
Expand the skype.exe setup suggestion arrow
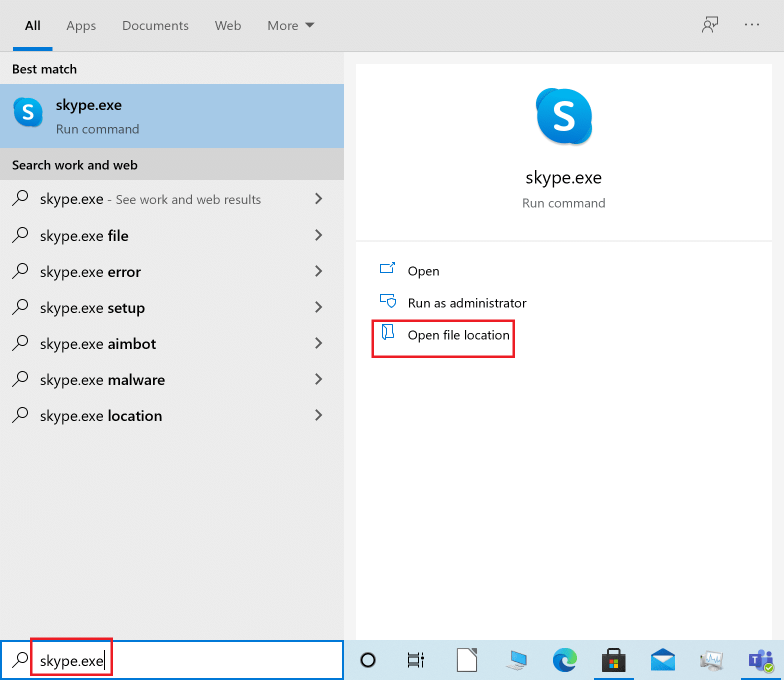[318, 307]
